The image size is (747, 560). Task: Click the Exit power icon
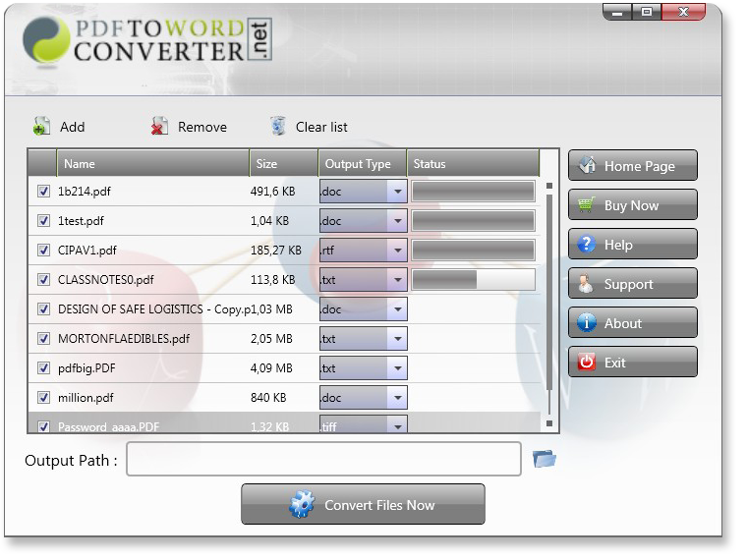[x=587, y=363]
